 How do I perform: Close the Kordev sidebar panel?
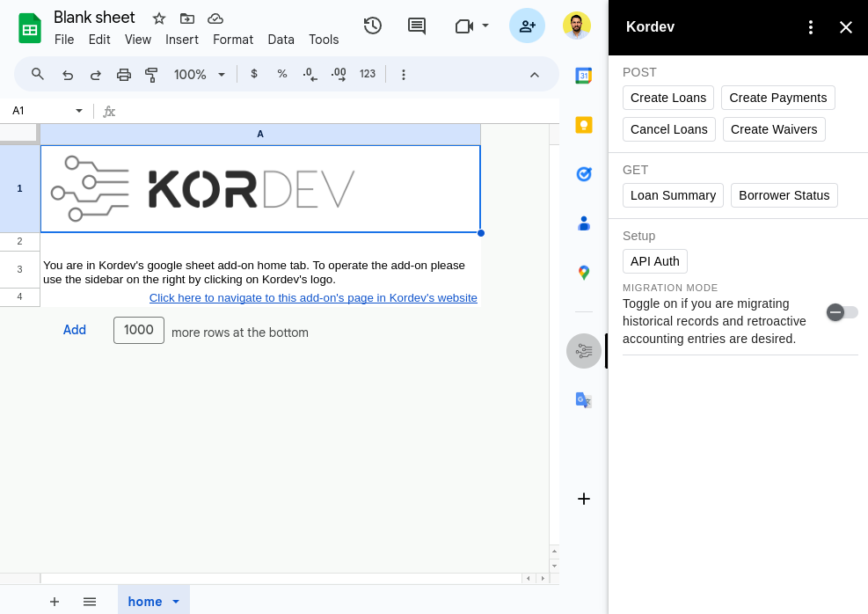coord(845,27)
